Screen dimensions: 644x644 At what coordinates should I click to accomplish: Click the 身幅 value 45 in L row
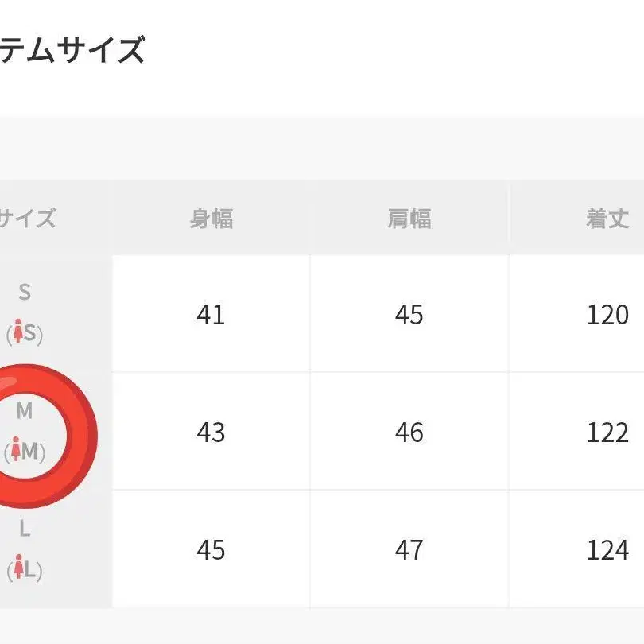click(x=211, y=550)
